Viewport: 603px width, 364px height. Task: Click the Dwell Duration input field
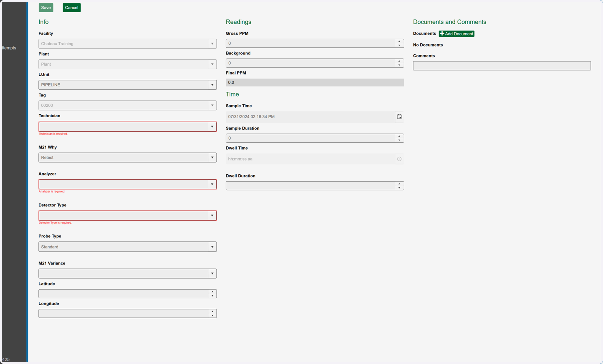311,186
